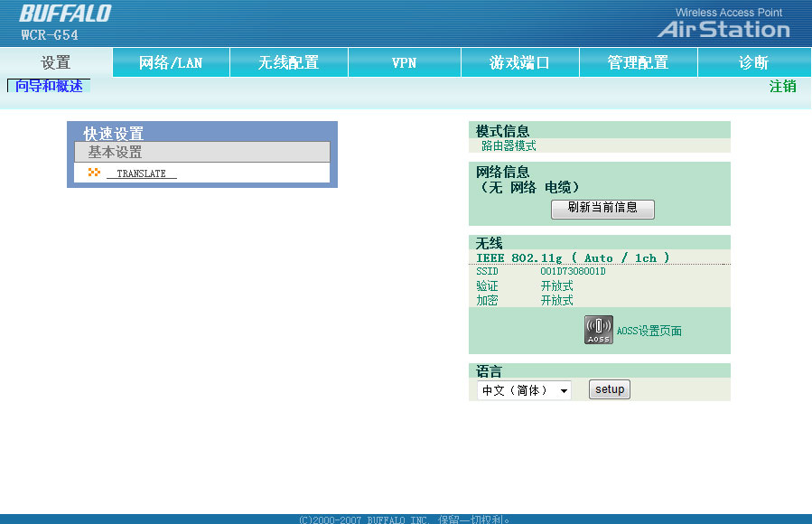
Task: Switch to the 管理配置 tab
Action: pyautogui.click(x=638, y=62)
